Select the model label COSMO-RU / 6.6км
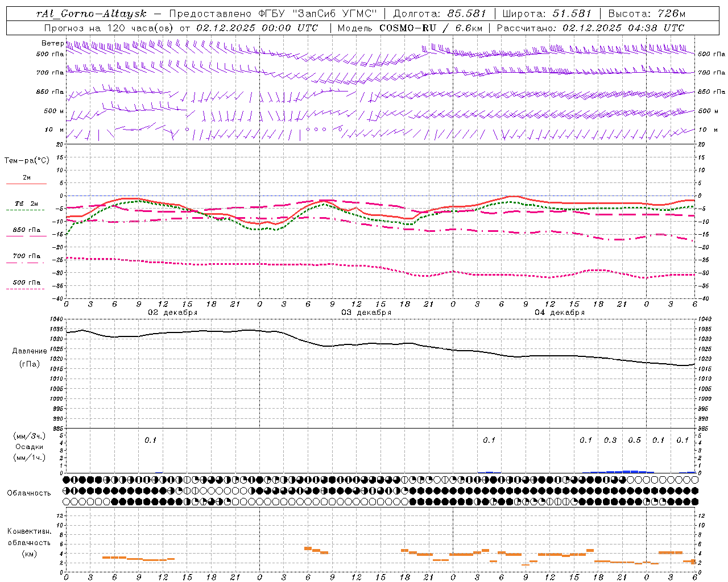The height and width of the screenshot is (582, 728). coord(431,28)
